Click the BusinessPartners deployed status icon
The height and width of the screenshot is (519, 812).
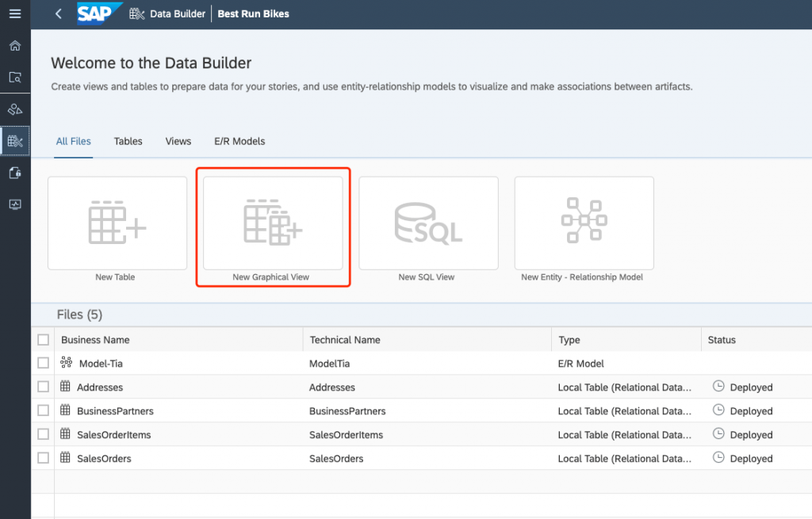[718, 410]
